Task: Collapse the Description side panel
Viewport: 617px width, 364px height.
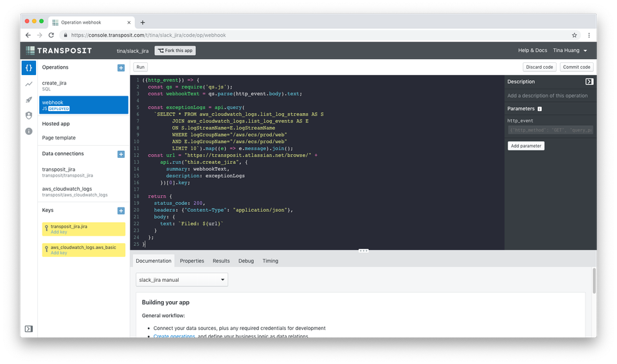Action: [589, 82]
